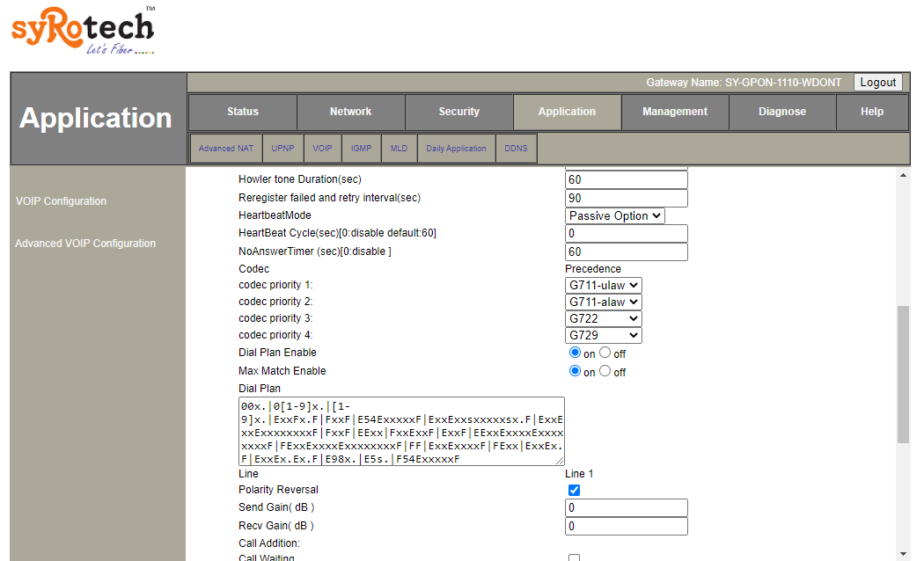The width and height of the screenshot is (924, 561).
Task: Expand the HeartbeatMode dropdown
Action: pos(614,215)
